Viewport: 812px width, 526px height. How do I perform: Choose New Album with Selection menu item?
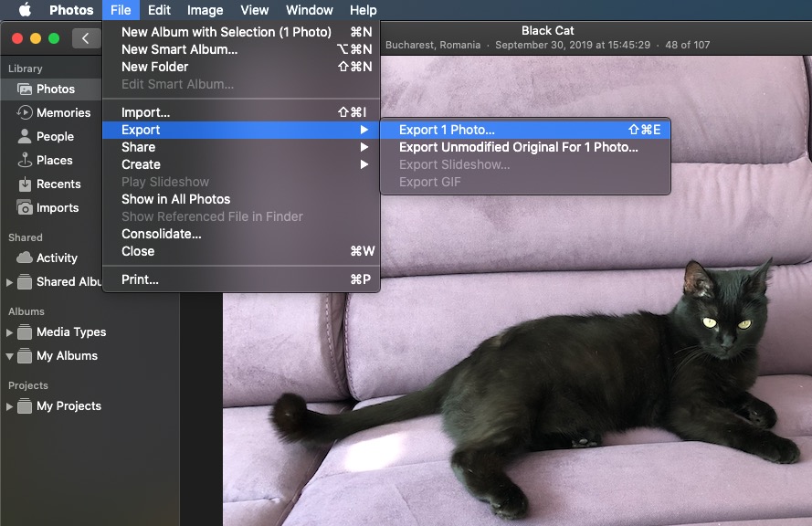pos(226,32)
